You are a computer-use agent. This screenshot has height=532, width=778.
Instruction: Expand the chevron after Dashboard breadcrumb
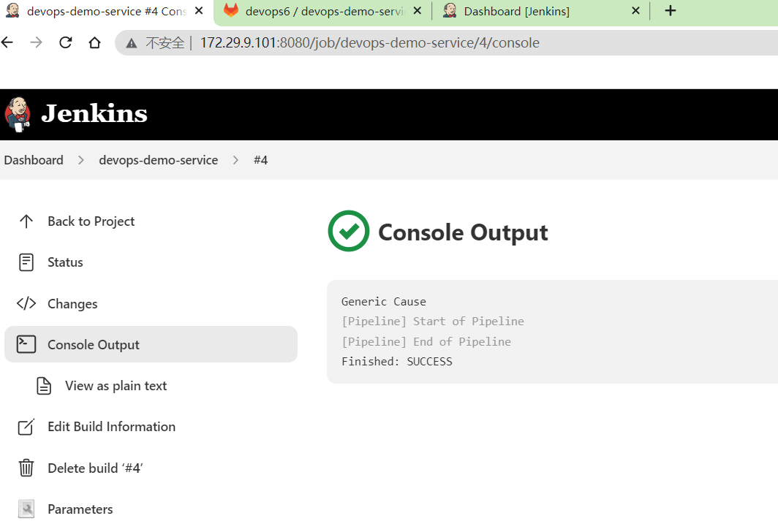click(x=81, y=160)
